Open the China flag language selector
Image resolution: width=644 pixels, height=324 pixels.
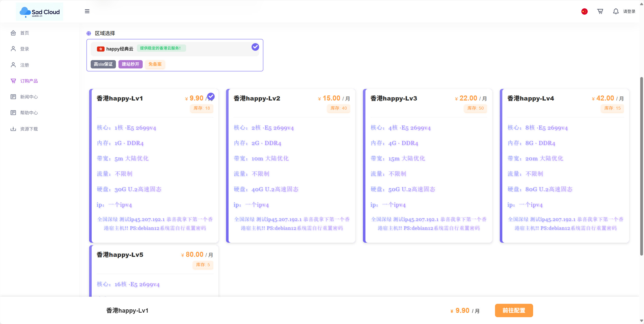pyautogui.click(x=584, y=11)
